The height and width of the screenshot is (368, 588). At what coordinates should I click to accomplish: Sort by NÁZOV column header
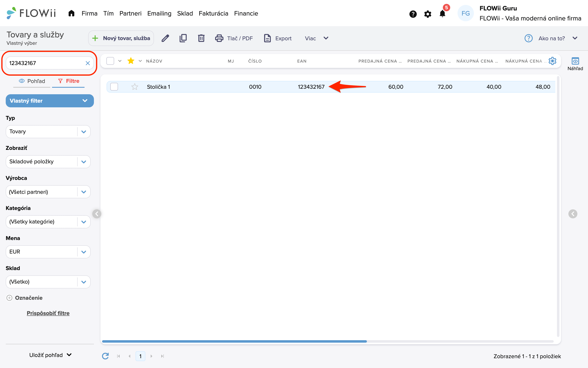coord(154,61)
